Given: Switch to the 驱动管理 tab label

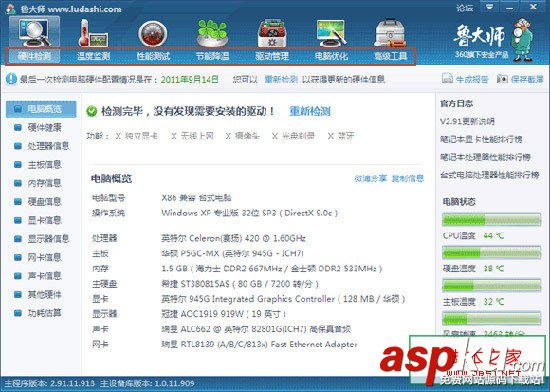Looking at the screenshot, I should pos(272,56).
